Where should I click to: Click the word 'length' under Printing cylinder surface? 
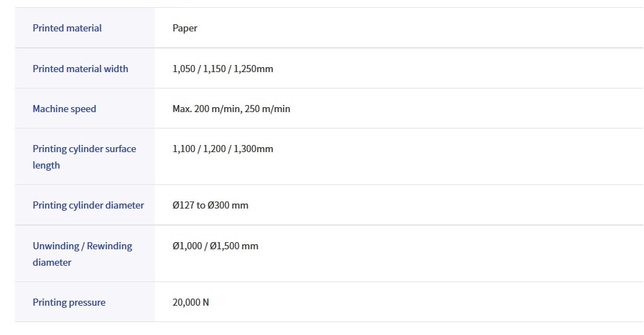[46, 165]
